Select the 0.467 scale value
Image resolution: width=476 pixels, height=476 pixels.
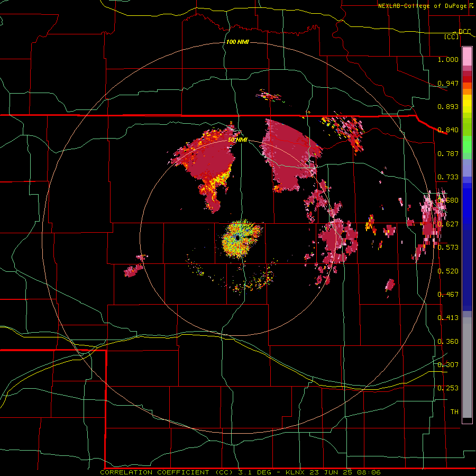[448, 295]
